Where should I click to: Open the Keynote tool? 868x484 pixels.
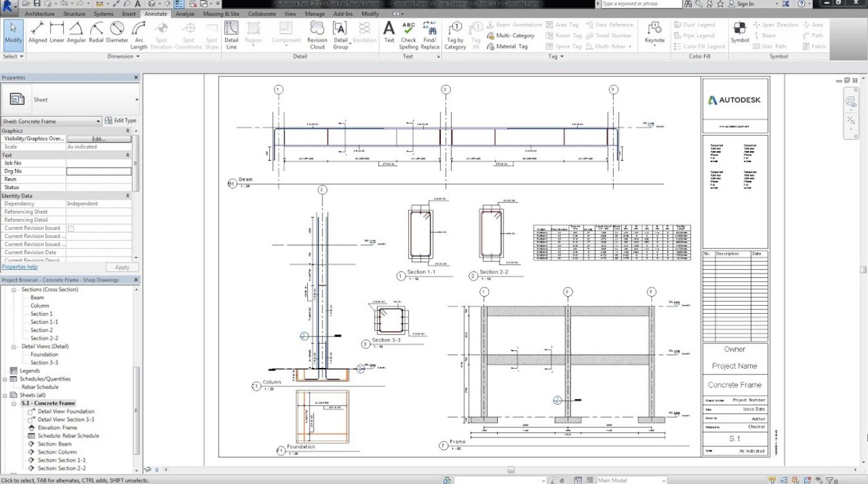(655, 35)
